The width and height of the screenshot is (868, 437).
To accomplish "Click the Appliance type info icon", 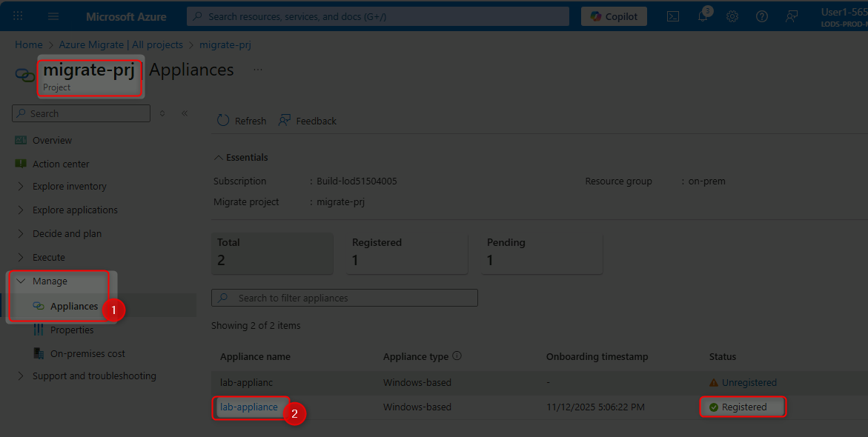I will pos(457,356).
